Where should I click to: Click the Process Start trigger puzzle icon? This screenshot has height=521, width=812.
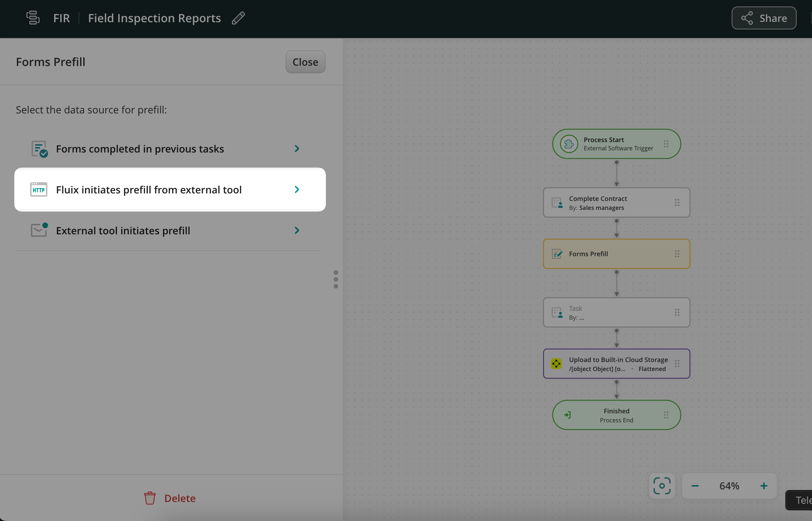(569, 144)
